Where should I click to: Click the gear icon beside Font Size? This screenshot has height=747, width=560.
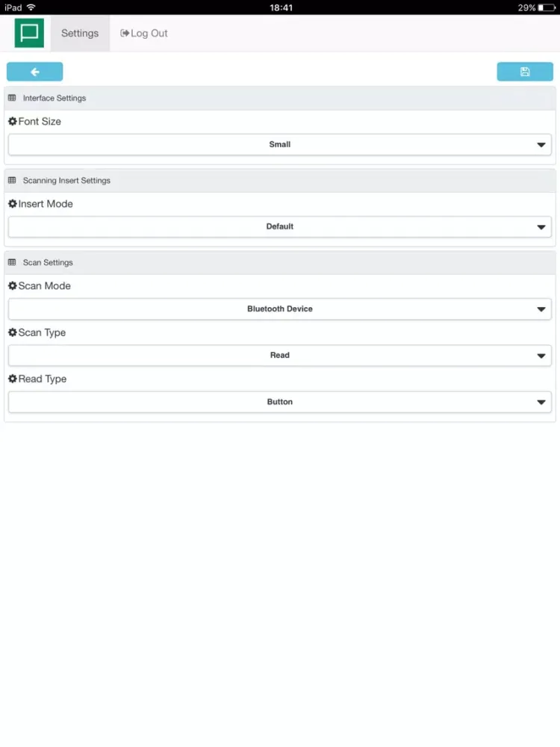(x=13, y=122)
